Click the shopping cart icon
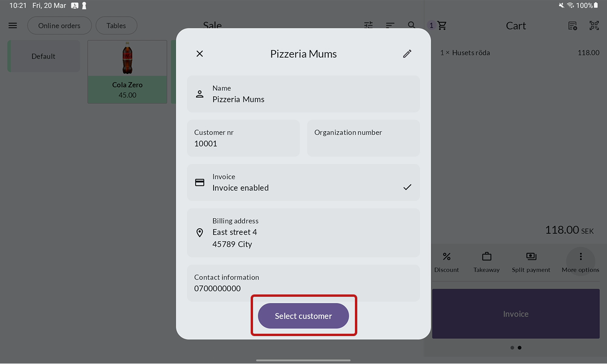This screenshot has height=364, width=607. click(x=442, y=26)
